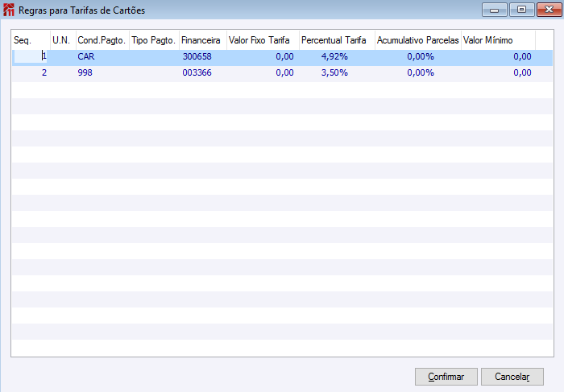Select Financeira cell 003366

coord(203,73)
